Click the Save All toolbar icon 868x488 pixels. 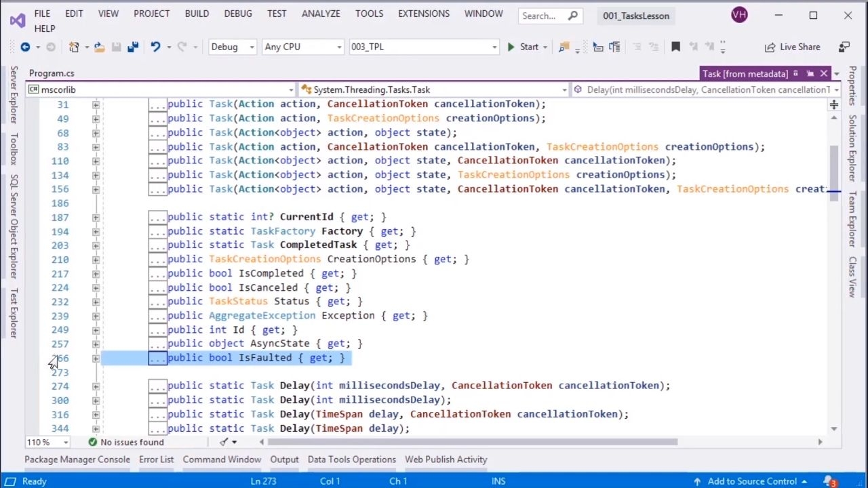pyautogui.click(x=133, y=47)
